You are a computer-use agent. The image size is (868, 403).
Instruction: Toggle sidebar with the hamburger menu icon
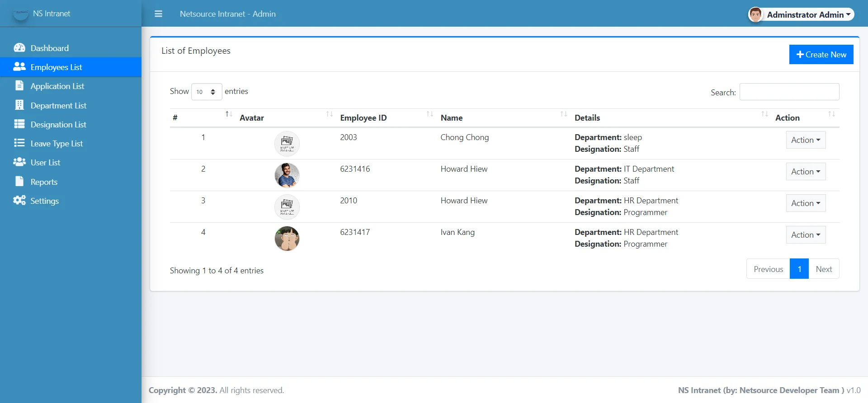pyautogui.click(x=158, y=14)
